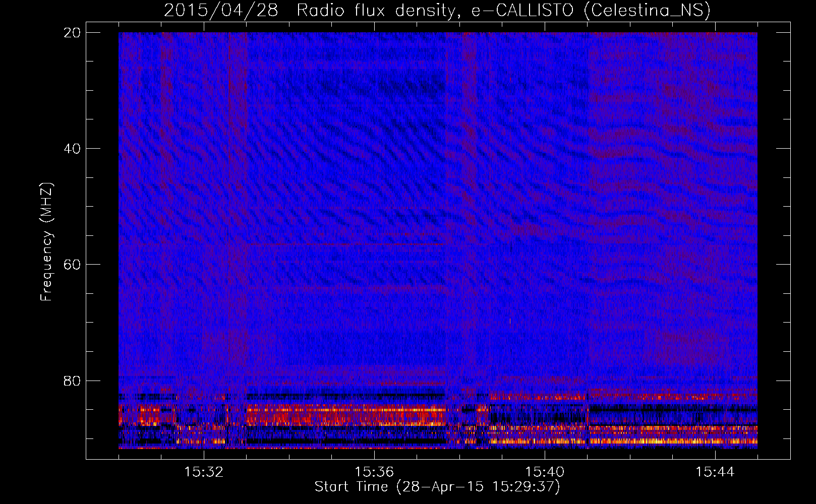Click the 'Start Time (28-Apr-15 15:29:37)' label
816x504 pixels.
coord(437,487)
